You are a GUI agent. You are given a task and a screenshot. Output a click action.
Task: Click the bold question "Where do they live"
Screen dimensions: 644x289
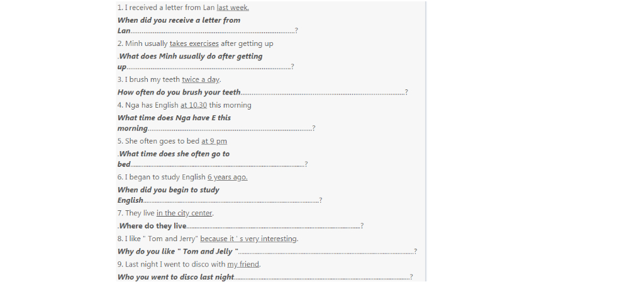153,226
